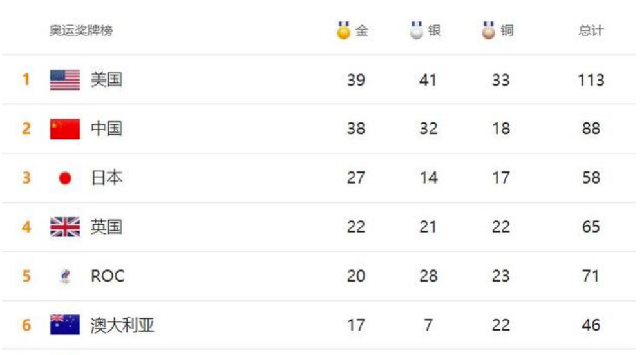Click the rank number 3
The width and height of the screenshot is (644, 355).
[x=26, y=178]
